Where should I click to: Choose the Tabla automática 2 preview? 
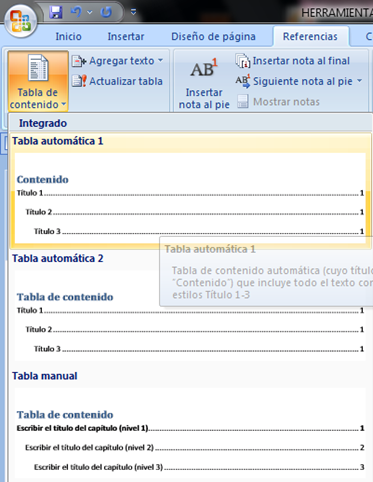click(190, 316)
